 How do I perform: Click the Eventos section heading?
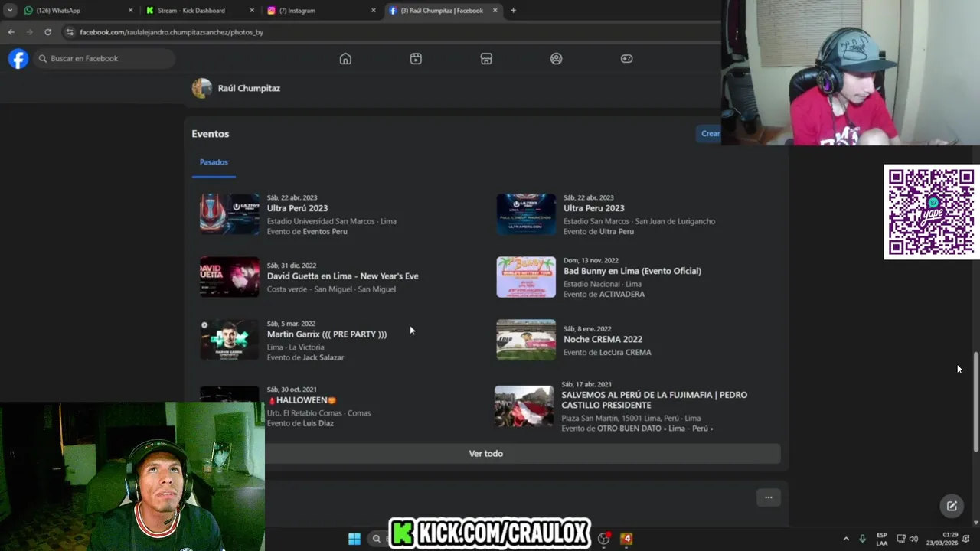pos(211,134)
